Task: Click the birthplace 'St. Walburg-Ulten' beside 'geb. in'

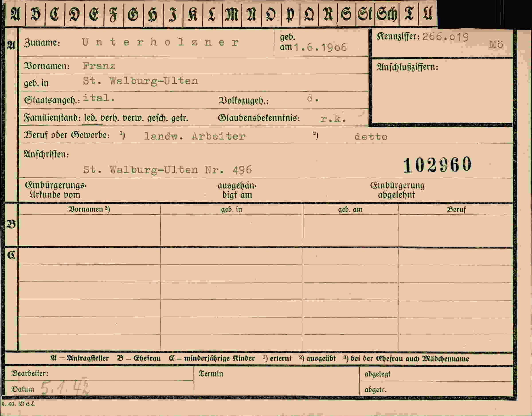Action: coord(141,81)
